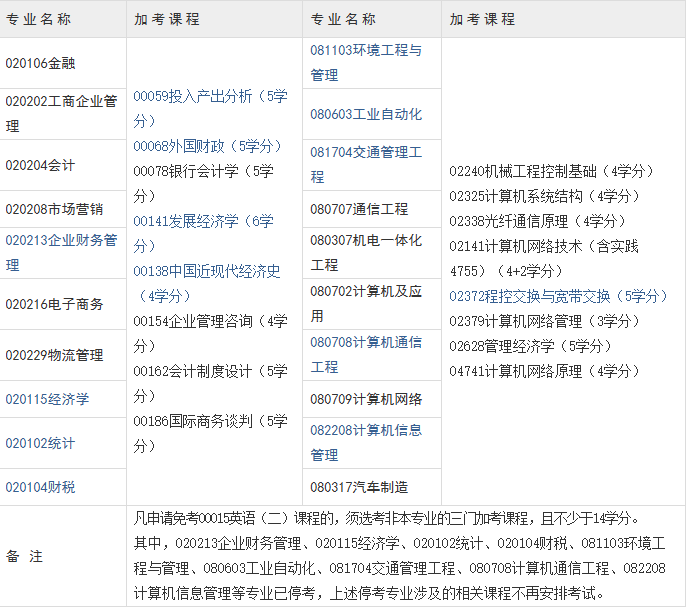
Task: Click the 020115经济学 major link
Action: point(47,399)
